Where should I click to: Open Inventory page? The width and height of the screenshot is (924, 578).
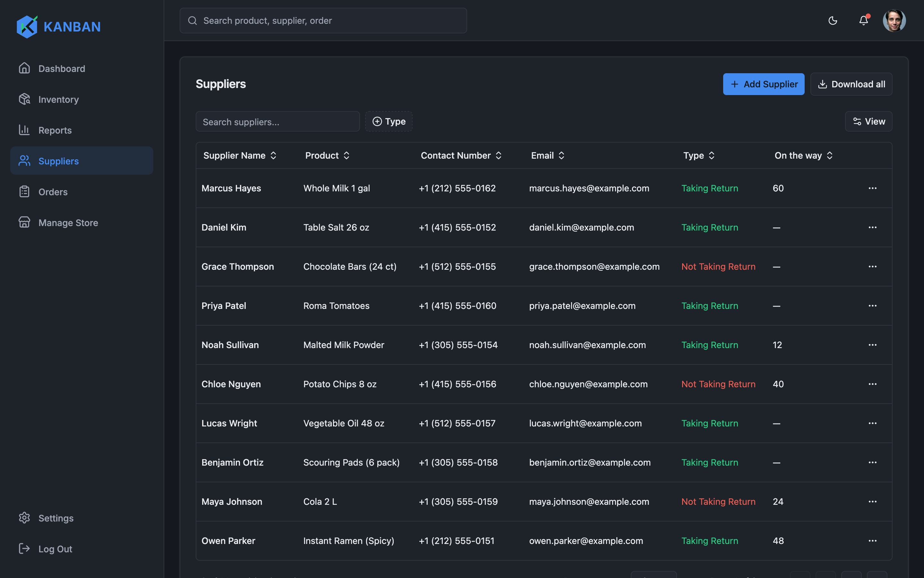tap(82, 100)
